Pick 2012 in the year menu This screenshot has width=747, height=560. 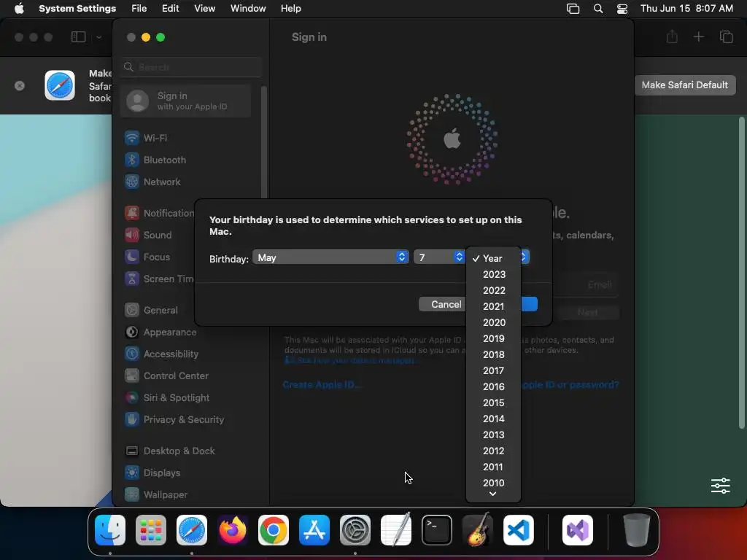coord(493,451)
